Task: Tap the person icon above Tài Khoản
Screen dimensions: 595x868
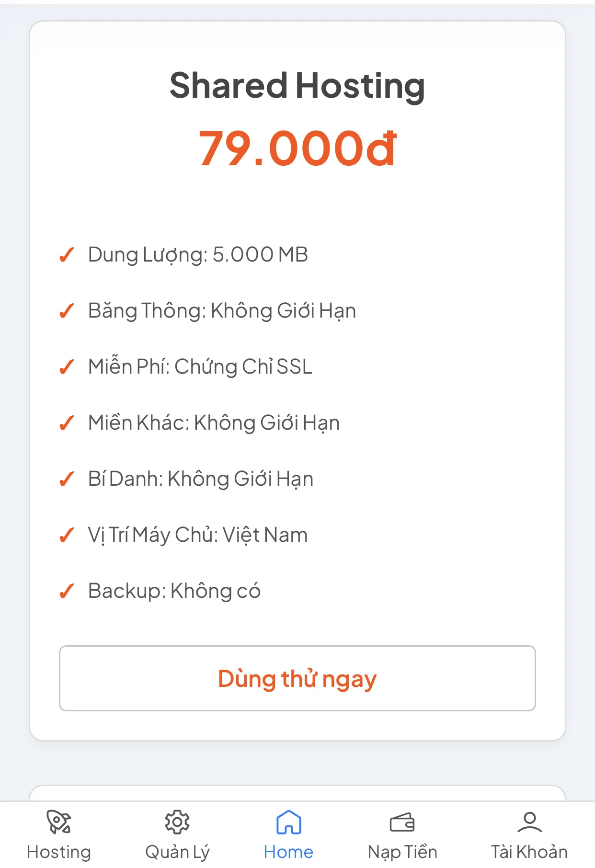Action: (529, 822)
